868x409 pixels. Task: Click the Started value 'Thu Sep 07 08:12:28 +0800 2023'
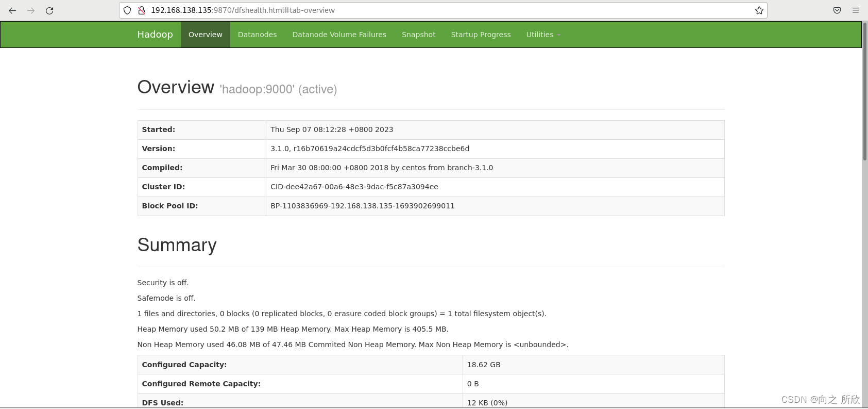[x=332, y=129]
